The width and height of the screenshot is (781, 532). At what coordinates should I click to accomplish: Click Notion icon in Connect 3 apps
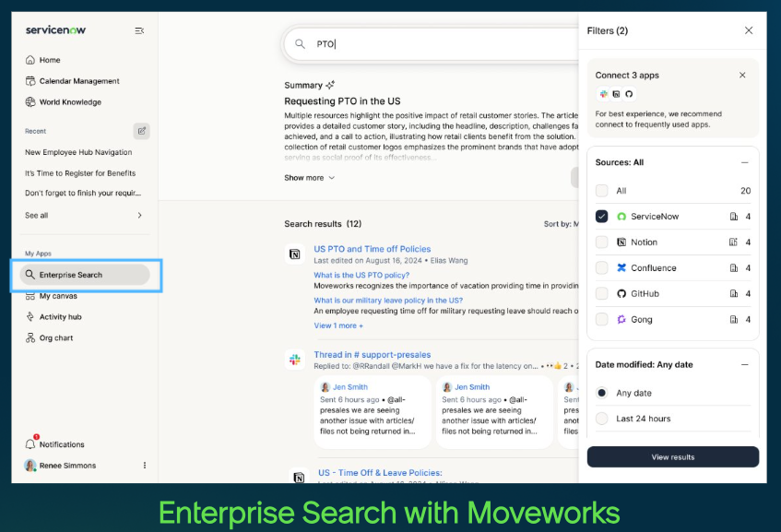[616, 94]
